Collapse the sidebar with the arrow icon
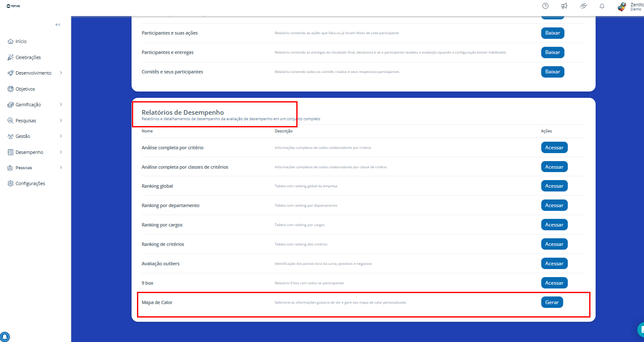Image resolution: width=644 pixels, height=342 pixels. click(x=58, y=24)
